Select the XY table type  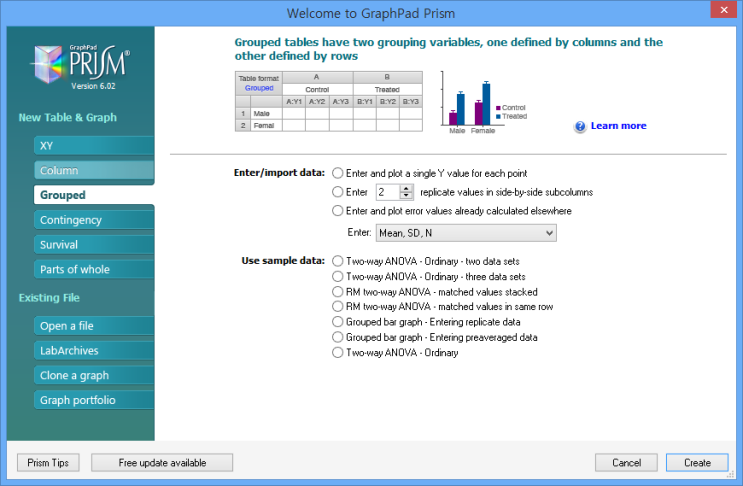coord(94,146)
